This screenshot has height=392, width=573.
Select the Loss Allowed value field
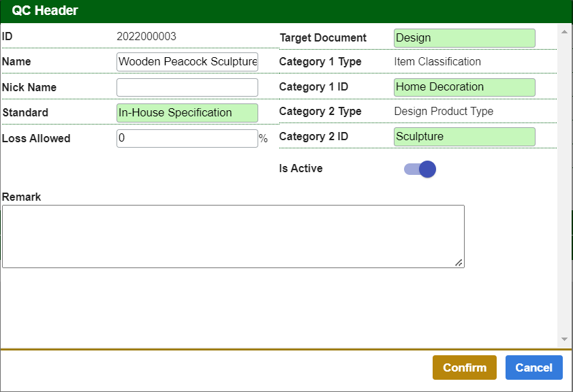pyautogui.click(x=187, y=137)
